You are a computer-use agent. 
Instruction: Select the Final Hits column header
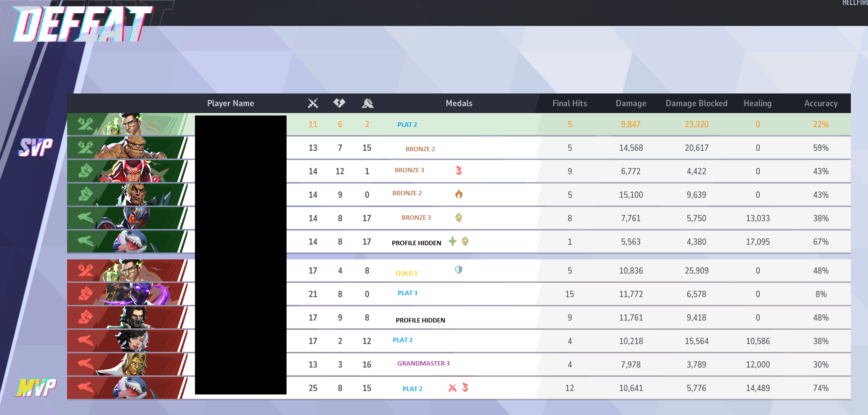point(570,103)
